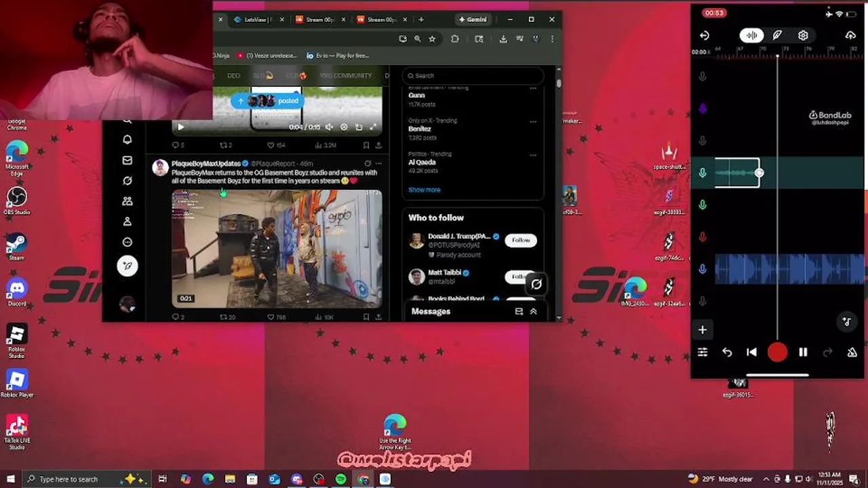Open Grok icon in X sidebar
Viewport: 868px width, 488px height.
point(127,181)
